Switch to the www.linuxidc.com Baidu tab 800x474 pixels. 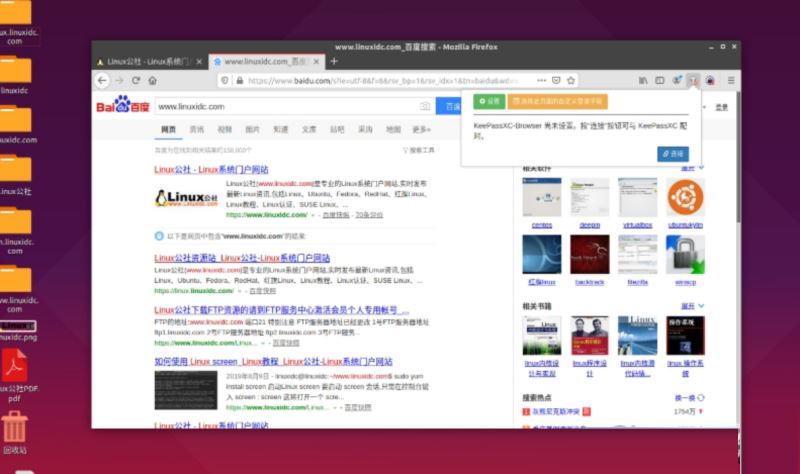(x=265, y=62)
